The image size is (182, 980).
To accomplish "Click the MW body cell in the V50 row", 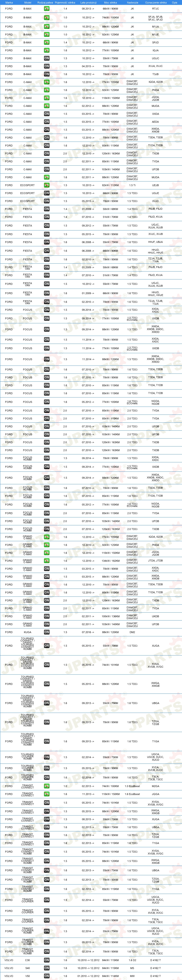I will click(x=132, y=976).
